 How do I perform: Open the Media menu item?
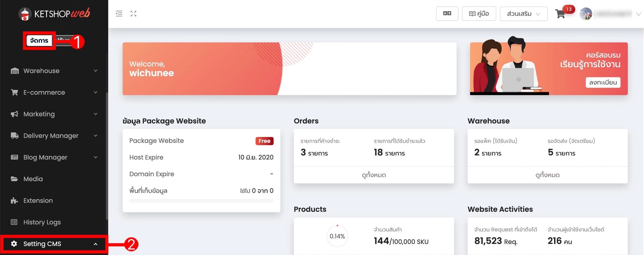(x=54, y=179)
